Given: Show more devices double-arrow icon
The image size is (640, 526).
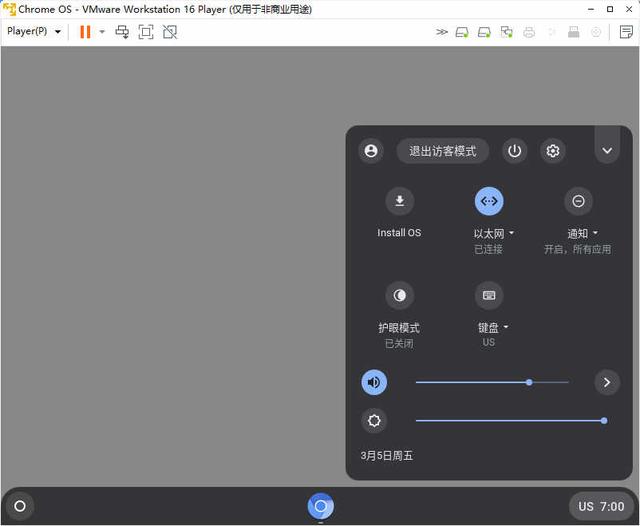Looking at the screenshot, I should point(442,32).
